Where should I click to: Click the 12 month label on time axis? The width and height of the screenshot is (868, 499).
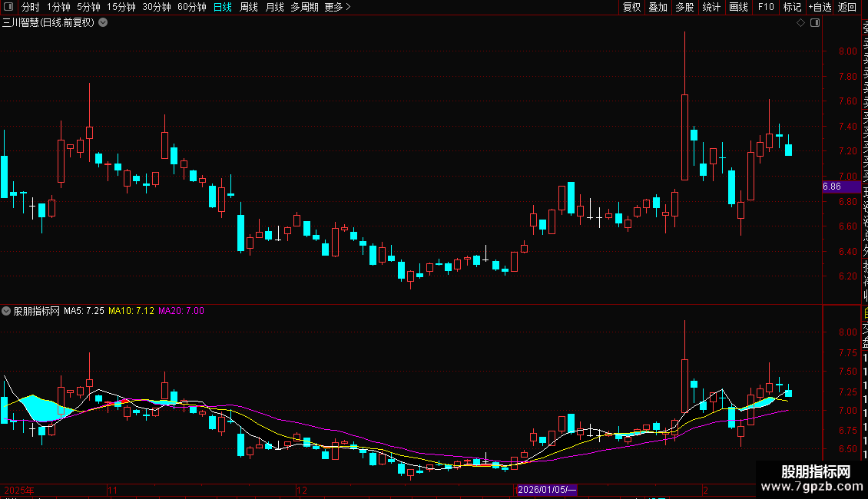302,490
